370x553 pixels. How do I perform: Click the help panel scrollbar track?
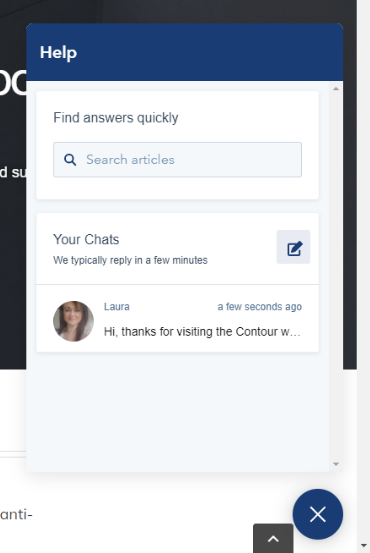coord(336,276)
